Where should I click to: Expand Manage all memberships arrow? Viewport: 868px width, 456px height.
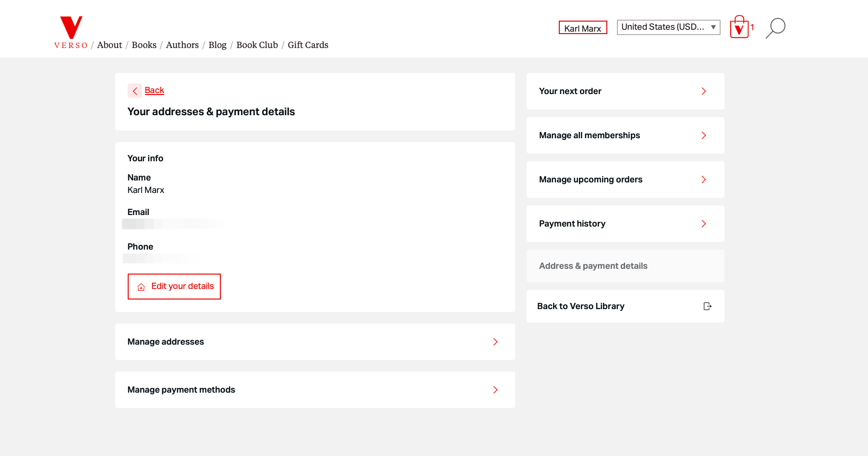pyautogui.click(x=703, y=135)
